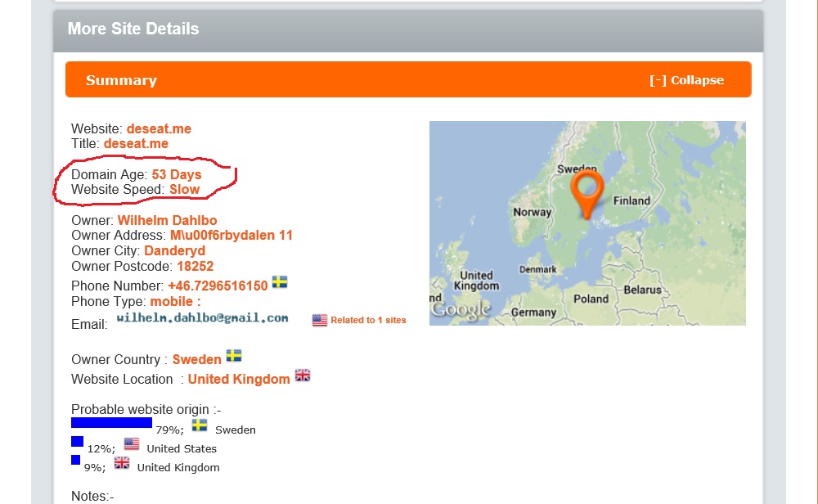Image resolution: width=818 pixels, height=504 pixels.
Task: Click the Sweden flag beside phone number
Action: (280, 282)
